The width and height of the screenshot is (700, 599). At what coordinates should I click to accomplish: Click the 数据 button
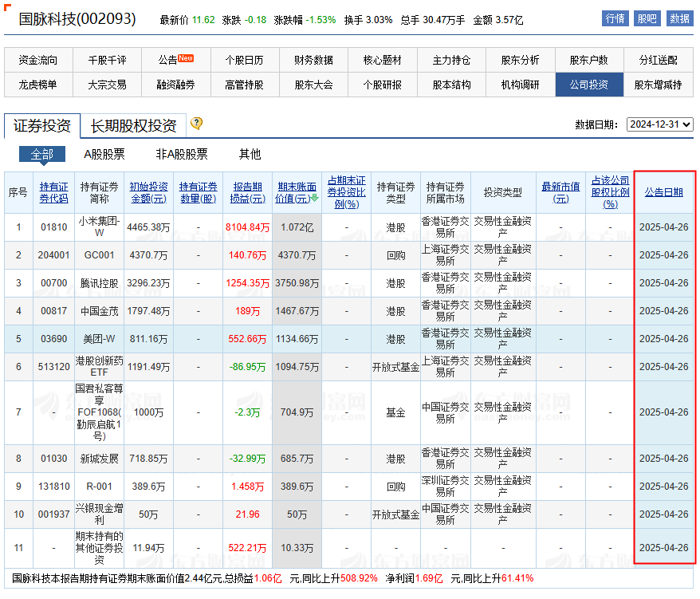679,19
